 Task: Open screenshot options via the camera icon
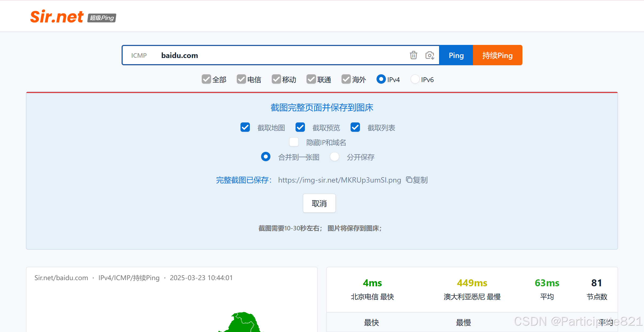[x=429, y=55]
